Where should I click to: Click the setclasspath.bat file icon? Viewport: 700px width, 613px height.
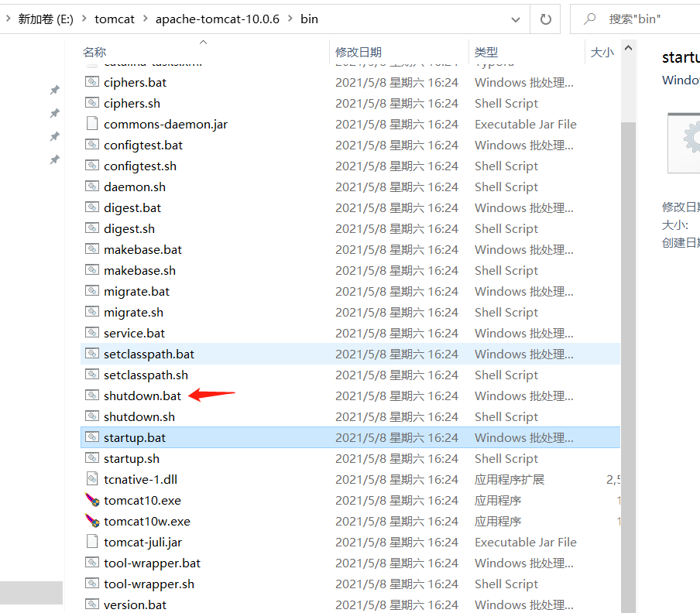(x=92, y=354)
